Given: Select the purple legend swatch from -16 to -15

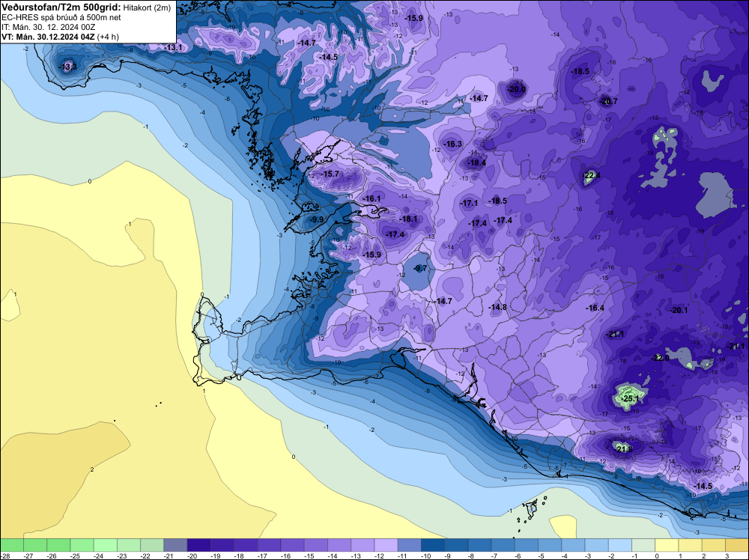Looking at the screenshot, I should click(x=292, y=545).
